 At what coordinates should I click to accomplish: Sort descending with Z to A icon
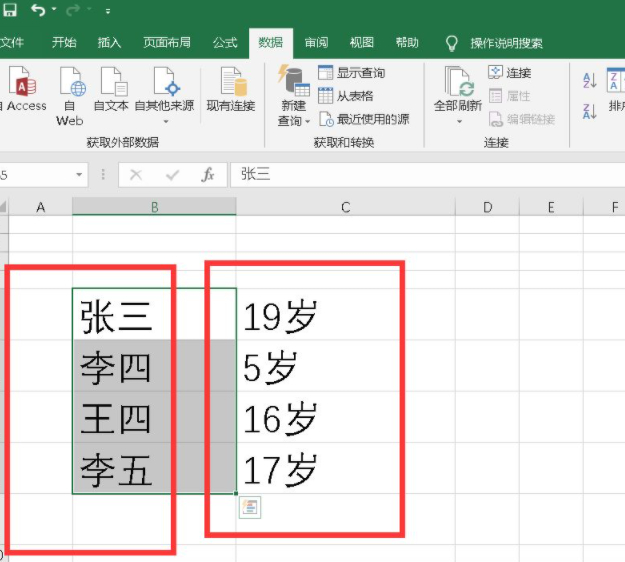(x=590, y=111)
